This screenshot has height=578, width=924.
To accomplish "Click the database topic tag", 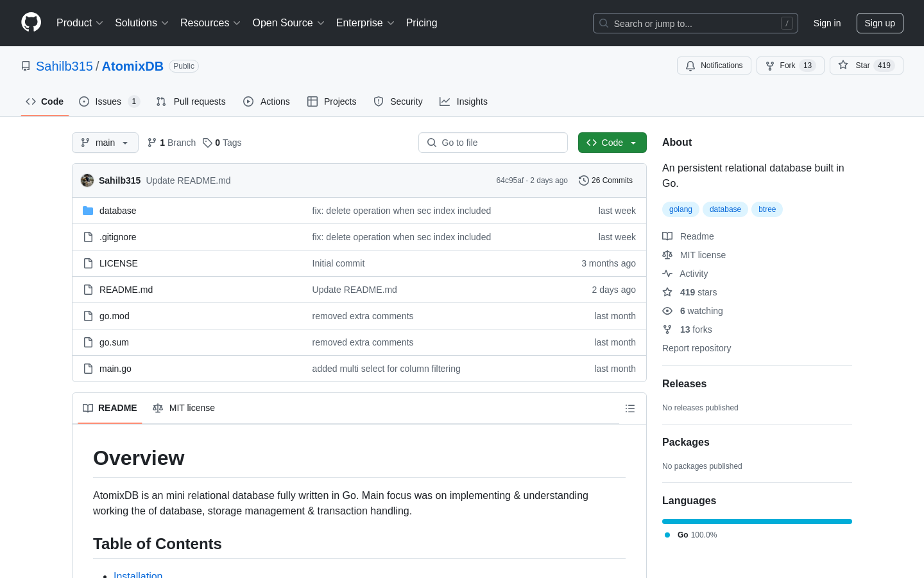I will tap(725, 209).
